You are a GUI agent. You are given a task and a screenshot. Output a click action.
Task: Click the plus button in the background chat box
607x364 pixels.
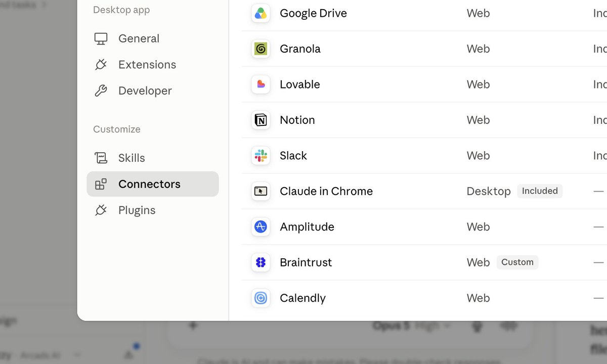(193, 326)
